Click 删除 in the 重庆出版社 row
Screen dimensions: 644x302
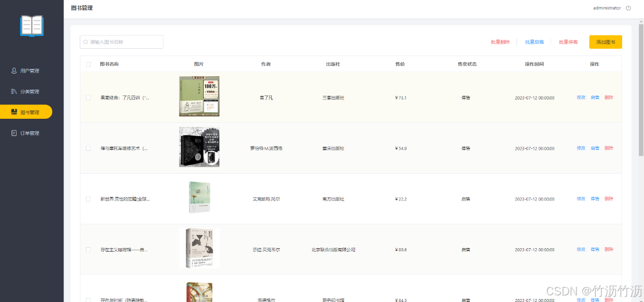608,148
